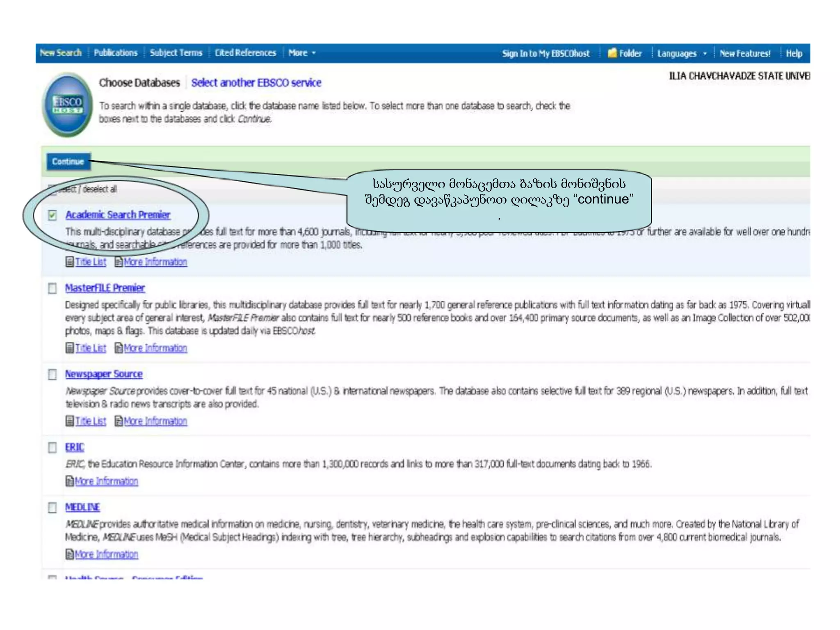Open Cited References menu item
This screenshot has width=840, height=630.
click(x=245, y=53)
